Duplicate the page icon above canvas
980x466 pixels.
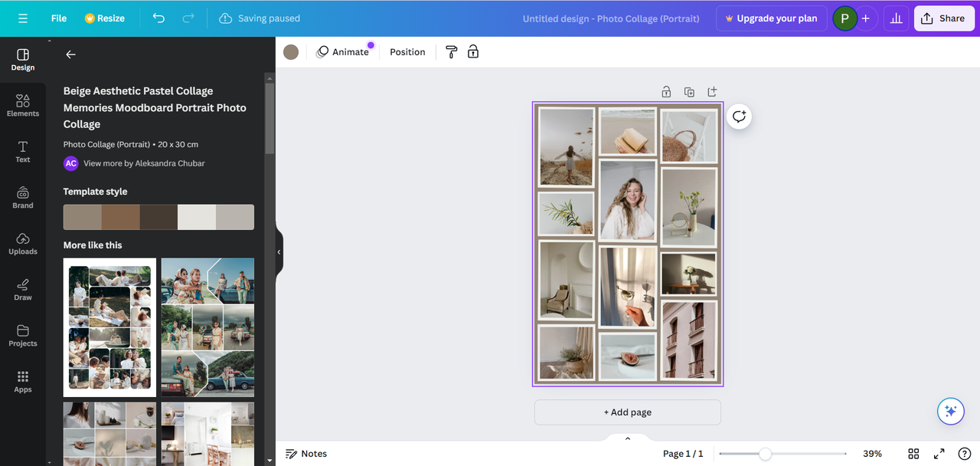pyautogui.click(x=689, y=92)
